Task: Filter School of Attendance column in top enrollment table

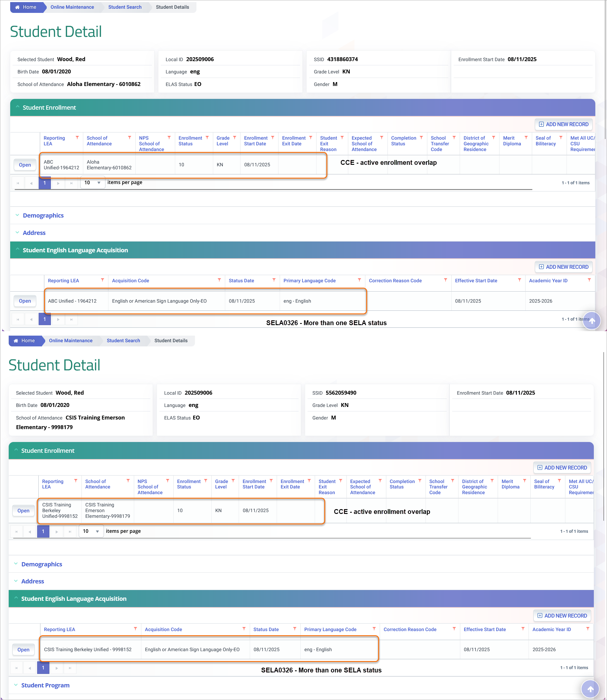Action: tap(129, 138)
